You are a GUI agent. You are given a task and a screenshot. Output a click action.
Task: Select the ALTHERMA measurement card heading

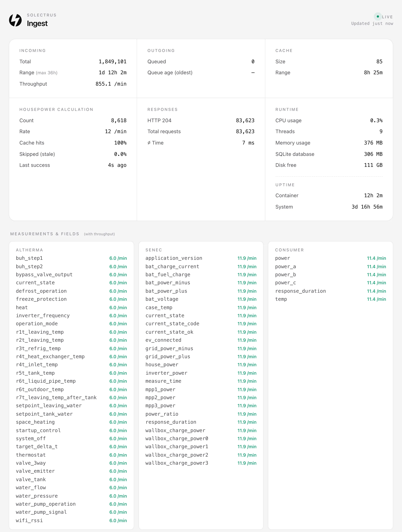click(29, 250)
